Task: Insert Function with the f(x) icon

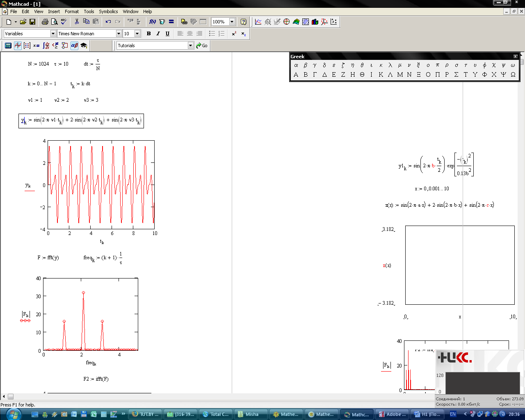Action: (x=153, y=22)
